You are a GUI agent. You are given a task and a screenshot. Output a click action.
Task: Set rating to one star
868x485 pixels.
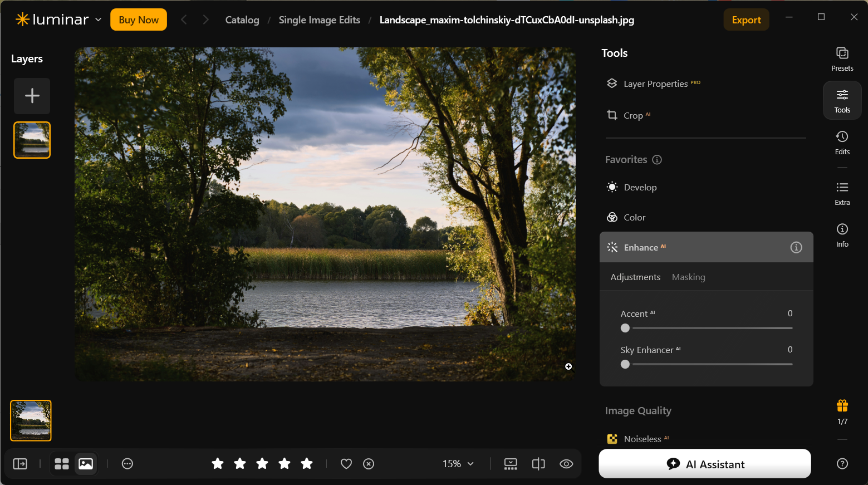(x=218, y=463)
